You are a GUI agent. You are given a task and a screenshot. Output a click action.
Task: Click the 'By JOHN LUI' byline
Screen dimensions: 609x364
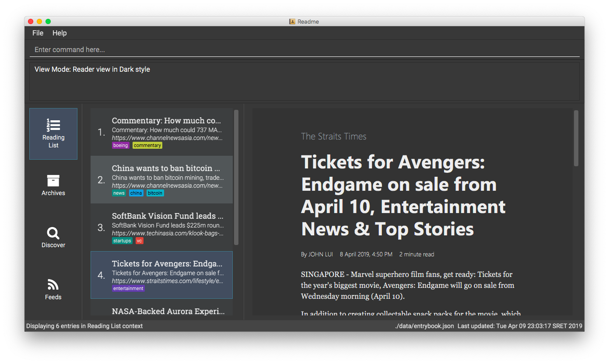point(317,254)
